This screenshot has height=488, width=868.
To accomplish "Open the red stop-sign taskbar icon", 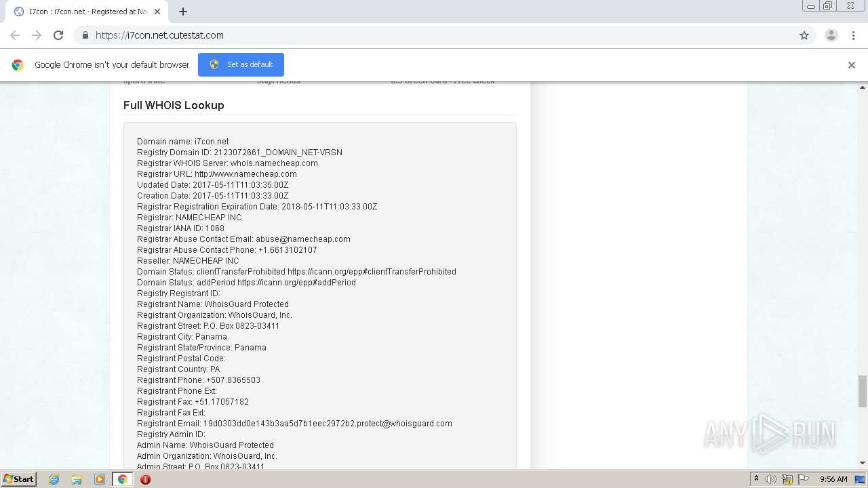I will 145,479.
